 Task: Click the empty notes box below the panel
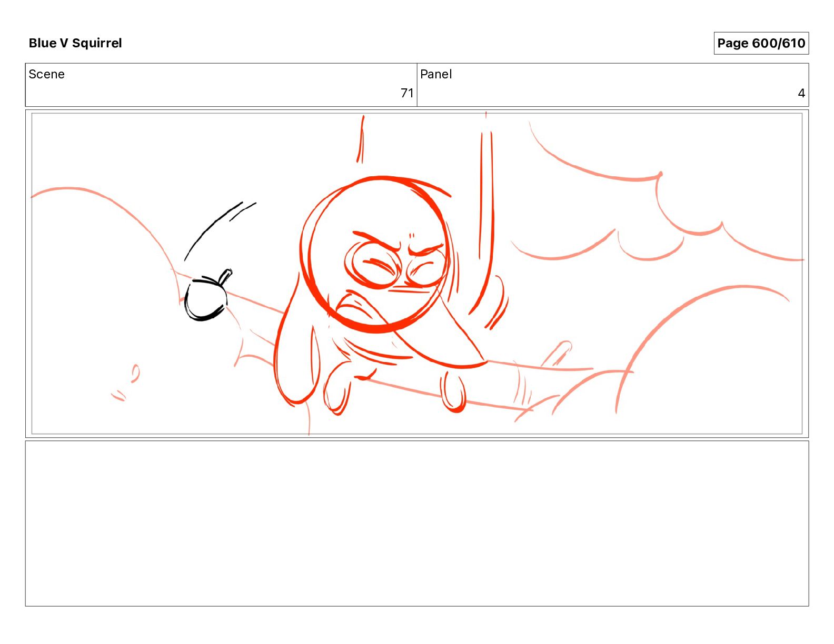417,524
